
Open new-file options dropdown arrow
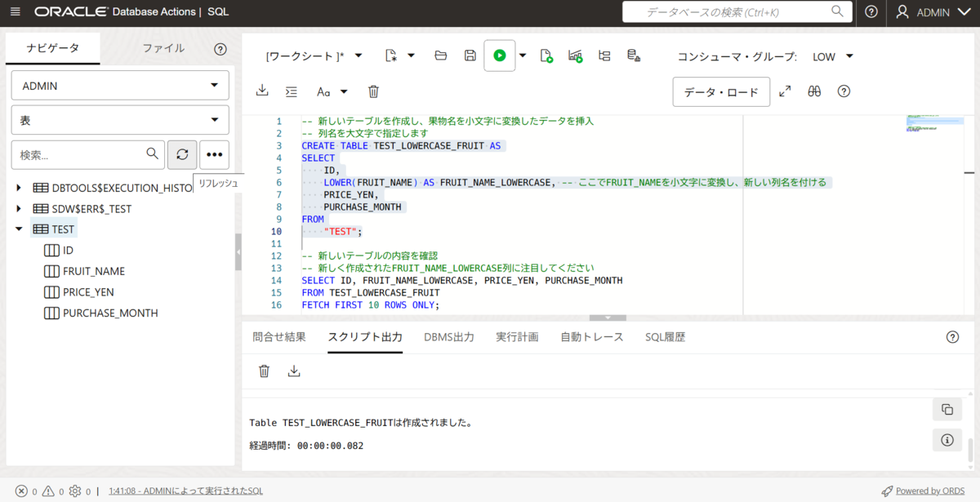tap(411, 56)
